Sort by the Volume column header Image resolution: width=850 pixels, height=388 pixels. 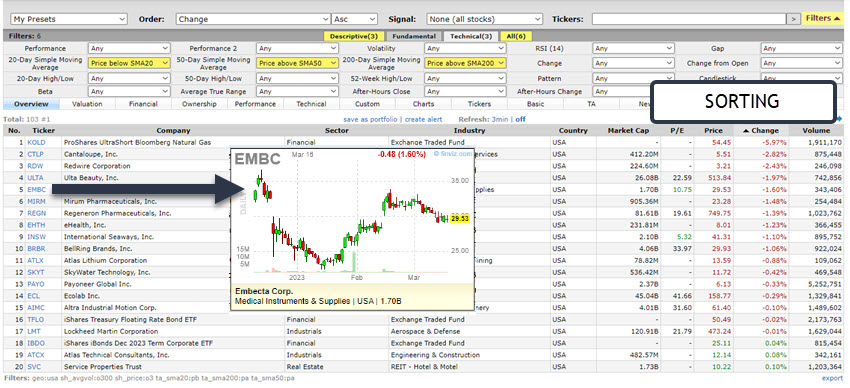pos(816,131)
